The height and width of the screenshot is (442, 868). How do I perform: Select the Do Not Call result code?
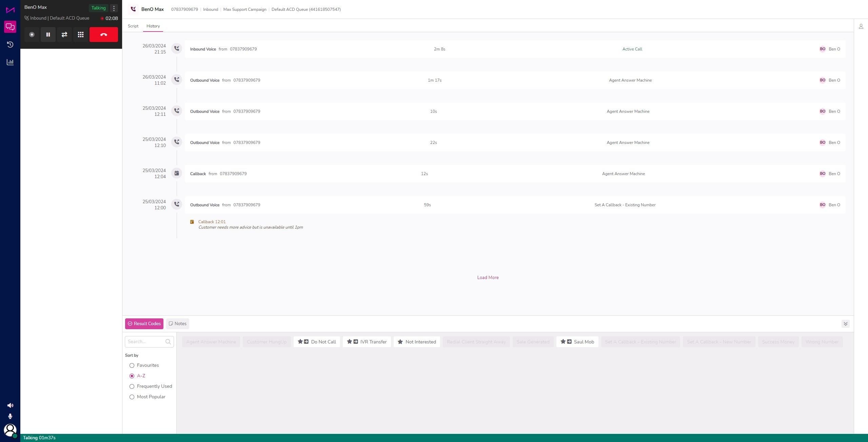pos(317,342)
